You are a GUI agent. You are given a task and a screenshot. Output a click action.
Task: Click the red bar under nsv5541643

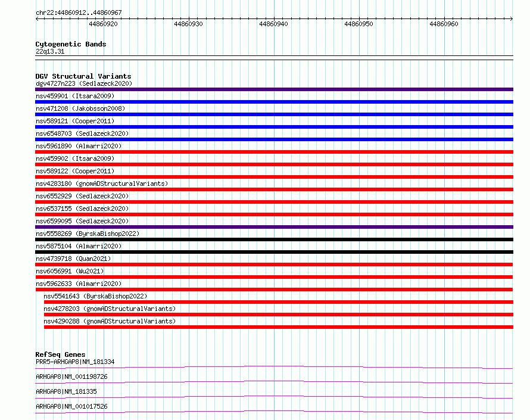click(x=279, y=302)
